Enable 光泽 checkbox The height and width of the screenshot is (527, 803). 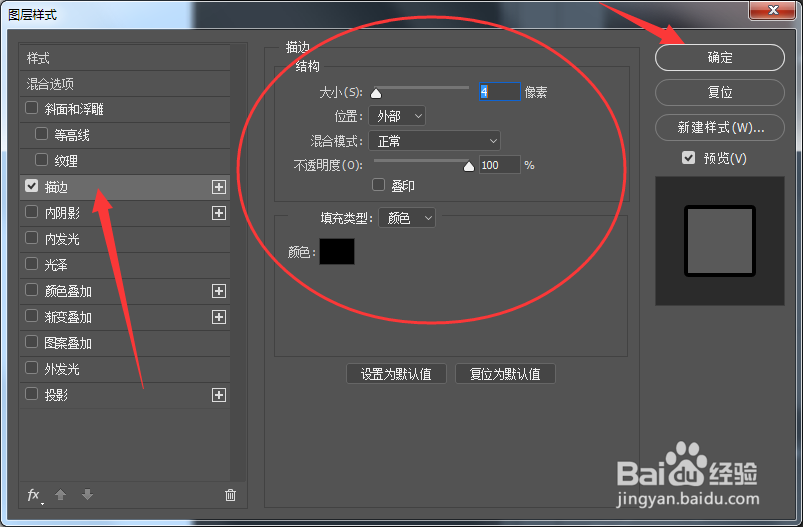pyautogui.click(x=32, y=264)
